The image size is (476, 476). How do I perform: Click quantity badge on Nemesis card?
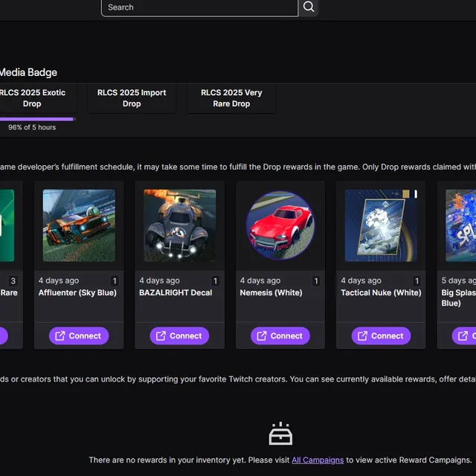click(316, 281)
